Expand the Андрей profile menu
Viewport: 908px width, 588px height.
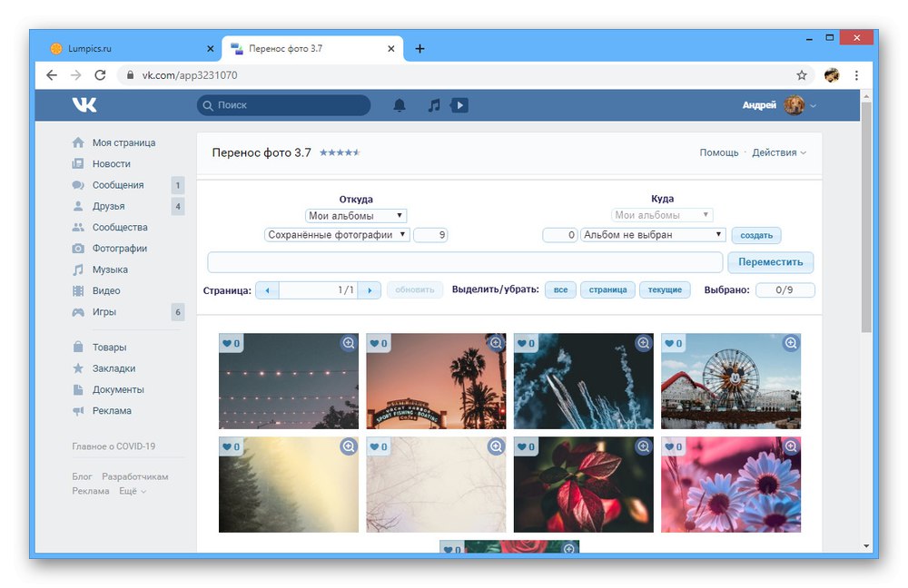pos(779,104)
